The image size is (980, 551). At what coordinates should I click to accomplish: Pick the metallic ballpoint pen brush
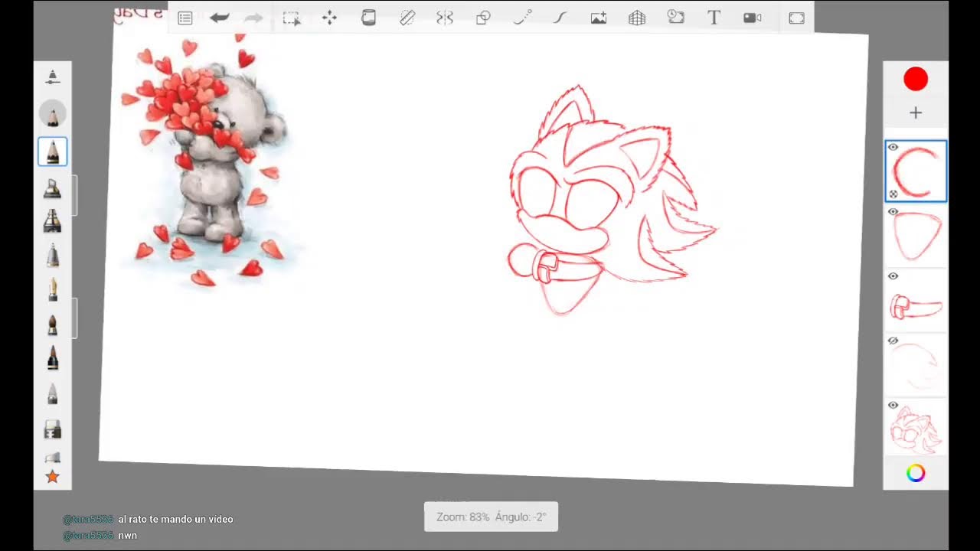(53, 256)
